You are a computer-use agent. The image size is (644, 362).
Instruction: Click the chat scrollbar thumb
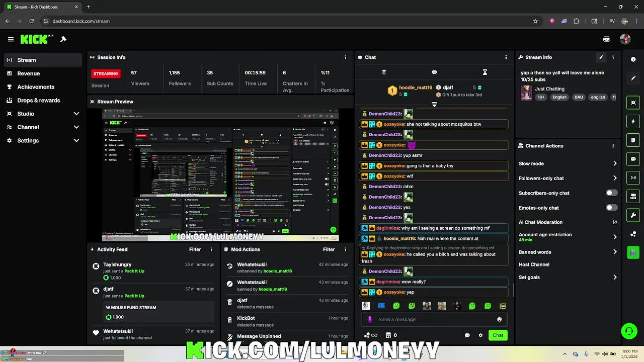click(513, 290)
